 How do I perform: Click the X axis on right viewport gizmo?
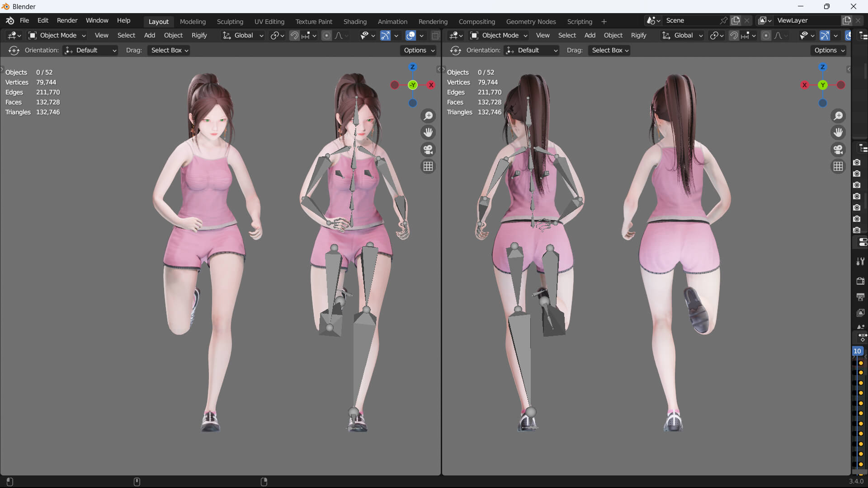pos(804,85)
